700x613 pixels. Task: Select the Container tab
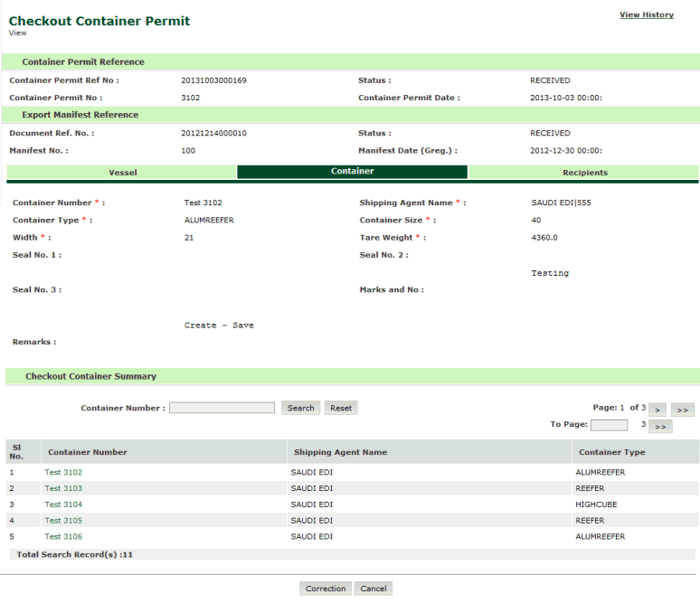[x=352, y=172]
